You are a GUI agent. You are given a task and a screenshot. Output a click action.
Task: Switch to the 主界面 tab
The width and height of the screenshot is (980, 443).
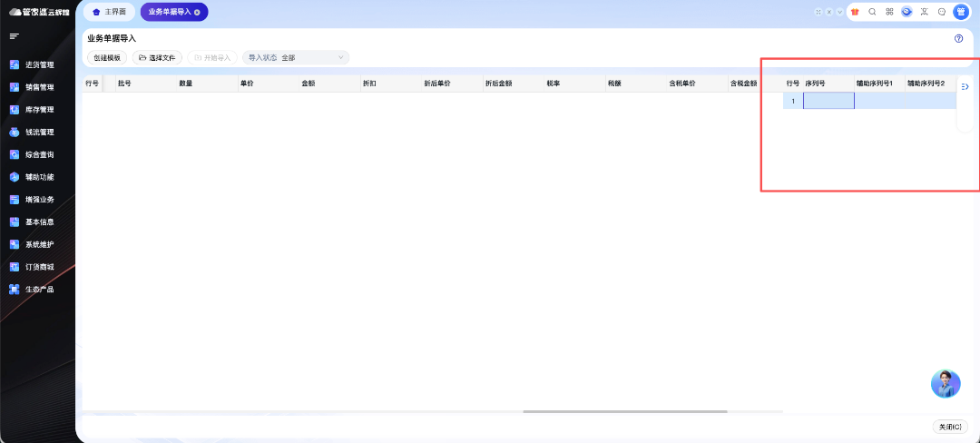[x=110, y=12]
